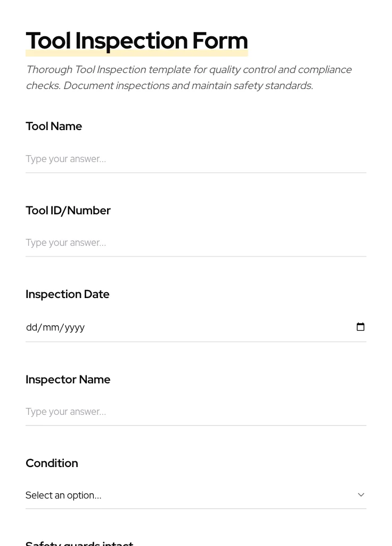Image resolution: width=392 pixels, height=546 pixels.
Task: Click the Safety guards intact heading
Action: tap(79, 542)
